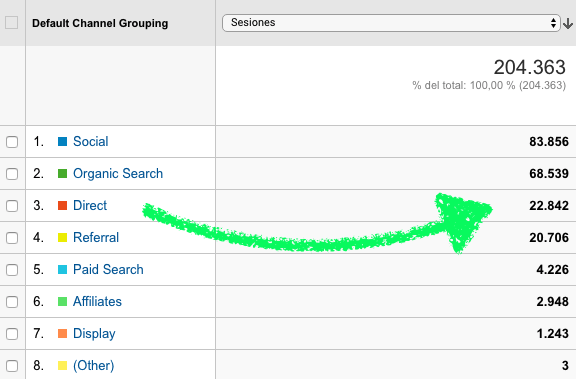Click the sort descending arrow icon
576x379 pixels.
[x=568, y=24]
